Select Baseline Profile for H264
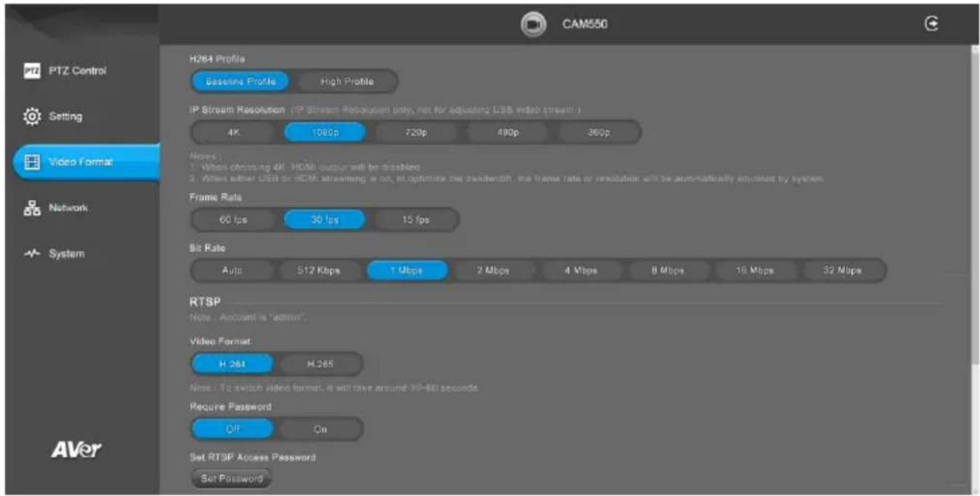Image resolution: width=980 pixels, height=496 pixels. (x=240, y=81)
